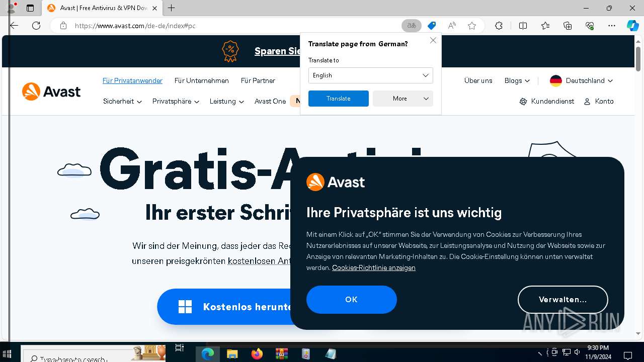
Task: Open Browser essentials heart icon
Action: tap(590, 26)
